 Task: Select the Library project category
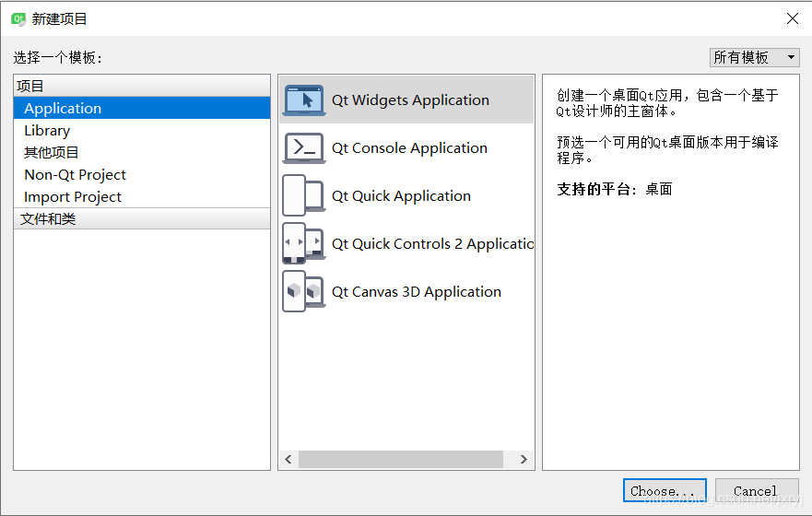(x=142, y=131)
